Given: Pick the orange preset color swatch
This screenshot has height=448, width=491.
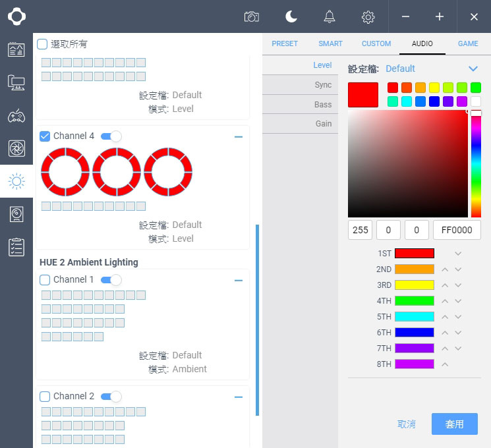Looking at the screenshot, I should click(x=420, y=88).
